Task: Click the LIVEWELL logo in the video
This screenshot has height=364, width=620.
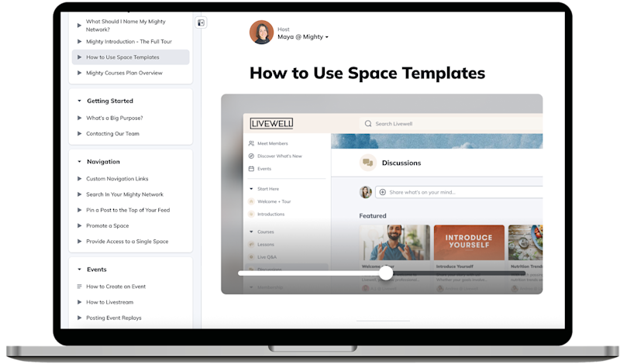Action: pyautogui.click(x=272, y=124)
